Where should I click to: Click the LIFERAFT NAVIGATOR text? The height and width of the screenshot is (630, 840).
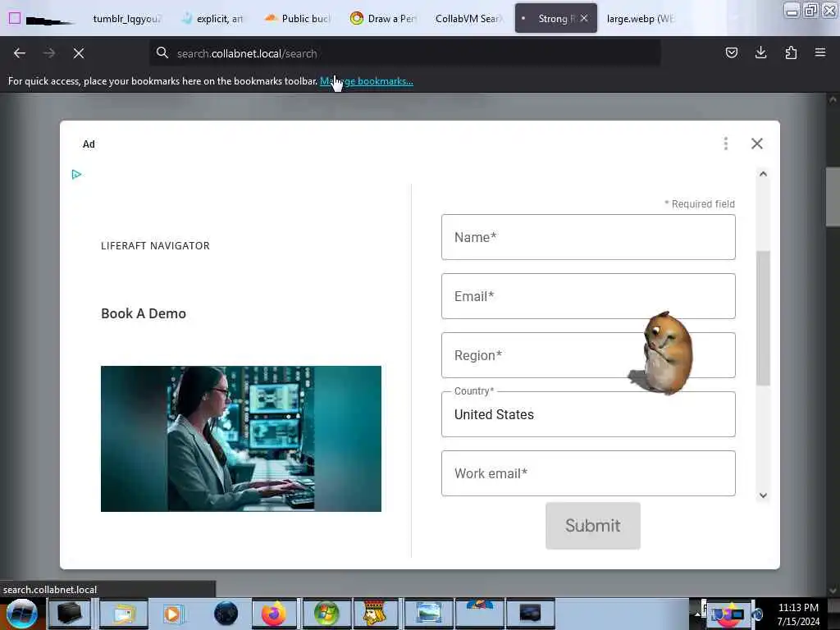click(x=155, y=246)
